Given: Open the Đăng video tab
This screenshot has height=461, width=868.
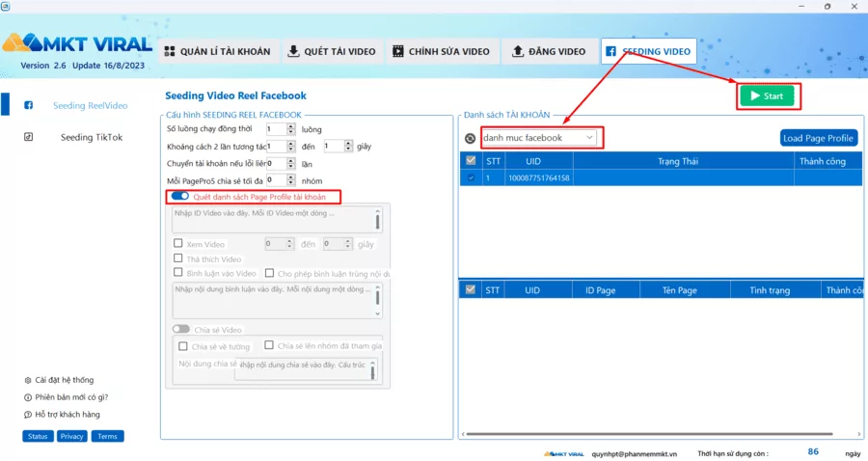Looking at the screenshot, I should (x=549, y=51).
